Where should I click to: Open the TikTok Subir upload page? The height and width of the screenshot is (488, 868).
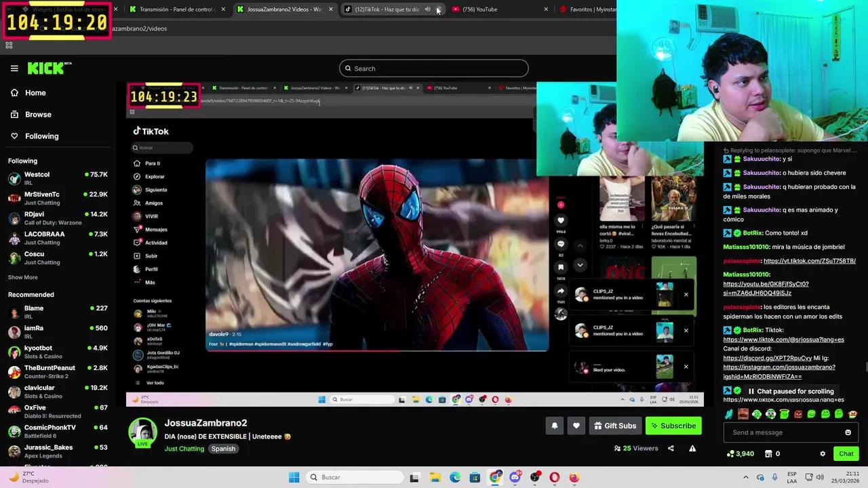click(x=151, y=256)
